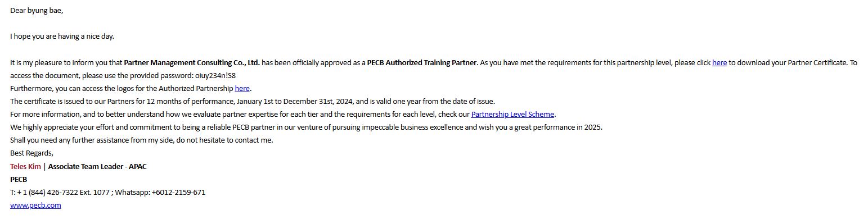Click the 'Best Regards,' closing line
Image resolution: width=868 pixels, height=219 pixels.
[x=32, y=153]
